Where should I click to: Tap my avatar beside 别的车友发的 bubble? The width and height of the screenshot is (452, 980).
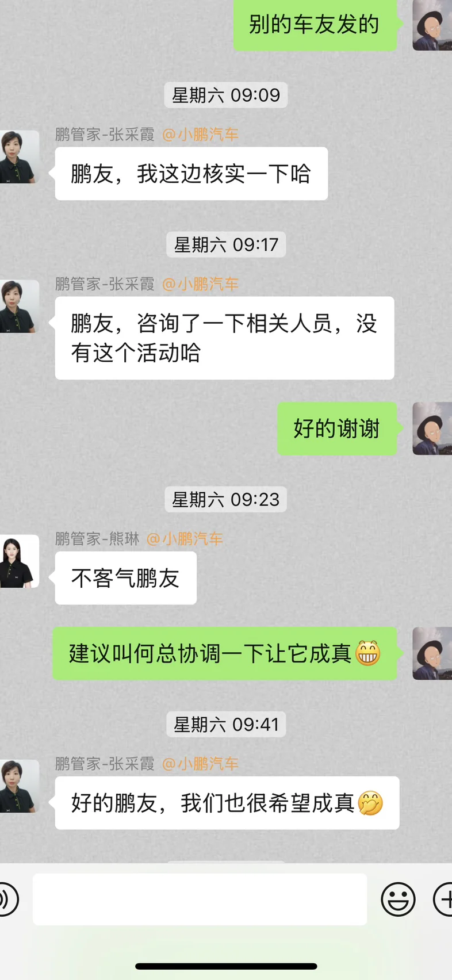(x=432, y=25)
